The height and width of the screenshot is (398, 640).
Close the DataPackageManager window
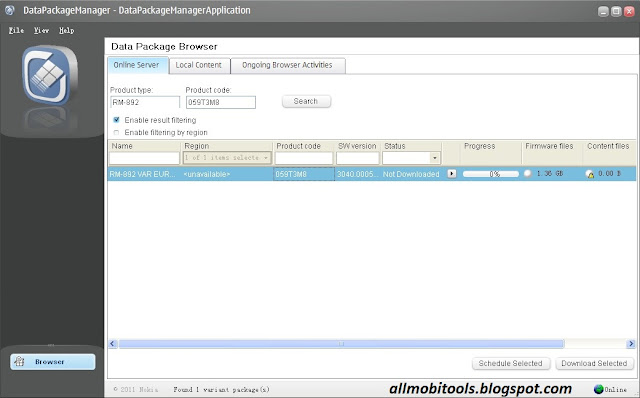pos(629,11)
